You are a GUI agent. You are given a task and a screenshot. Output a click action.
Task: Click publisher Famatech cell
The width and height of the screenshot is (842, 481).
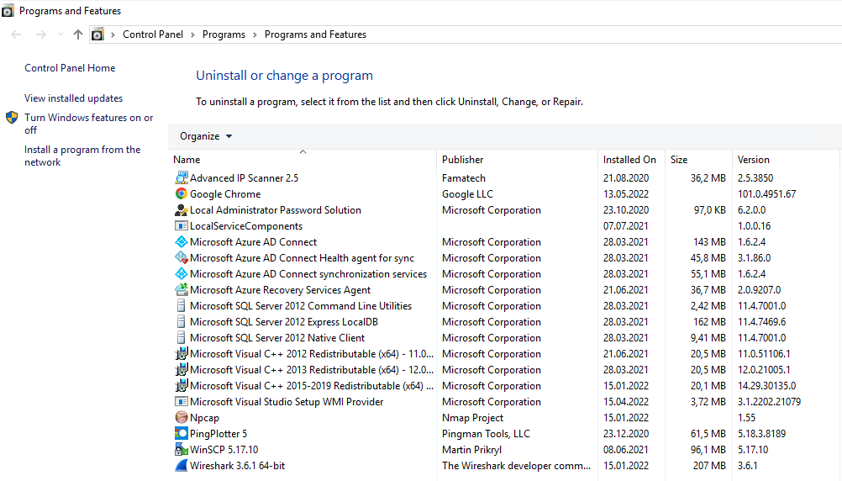coord(464,178)
